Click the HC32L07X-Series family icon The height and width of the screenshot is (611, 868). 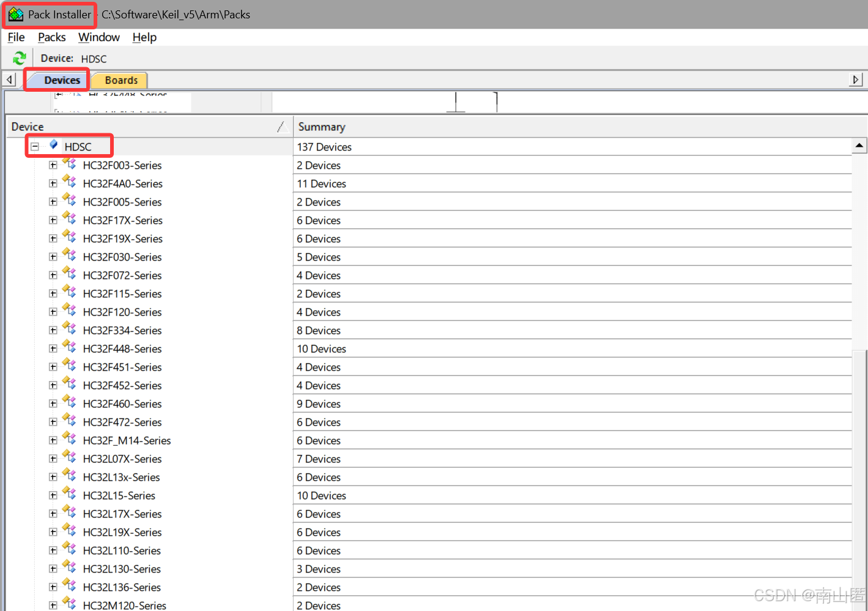[69, 457]
